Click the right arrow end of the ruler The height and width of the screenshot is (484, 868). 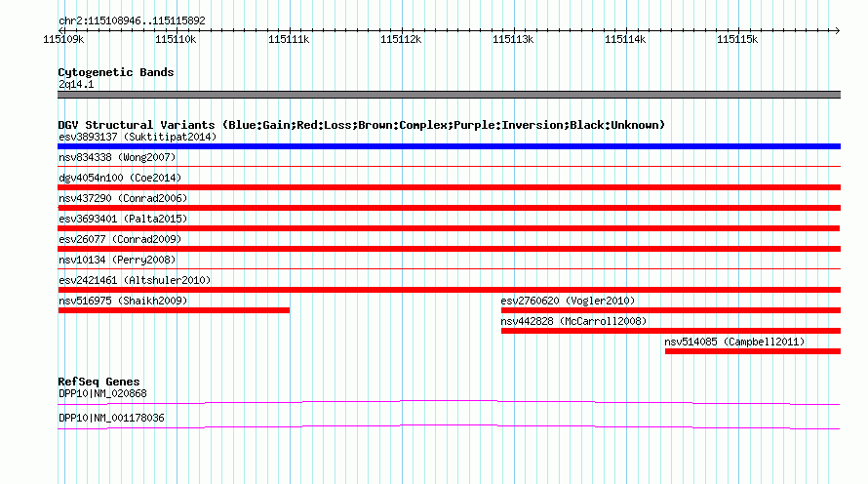pos(838,30)
